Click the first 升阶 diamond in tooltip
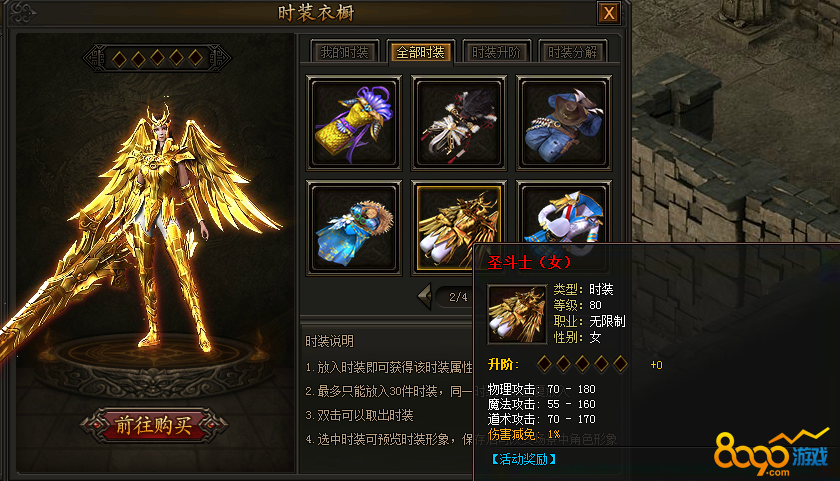The image size is (840, 481). [x=544, y=364]
